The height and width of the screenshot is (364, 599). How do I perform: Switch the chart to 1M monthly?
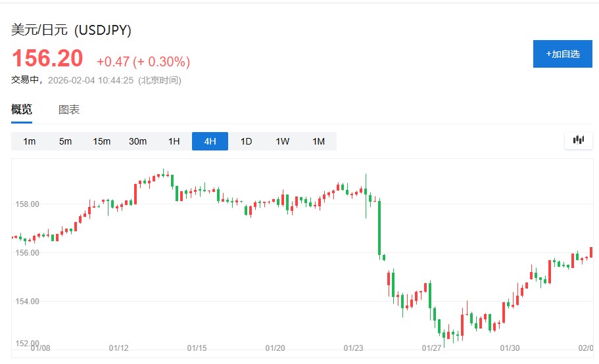pos(318,141)
